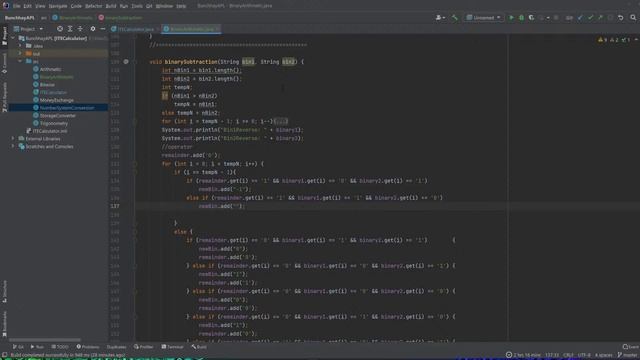
Task: Click the green Run button
Action: click(x=511, y=18)
